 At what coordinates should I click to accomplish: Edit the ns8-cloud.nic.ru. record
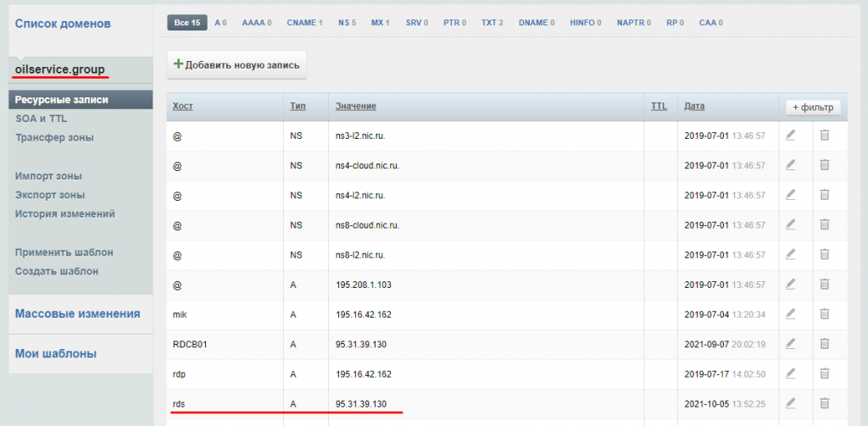coord(790,224)
